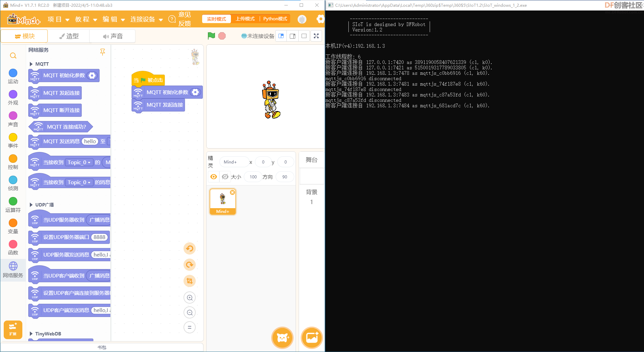Add a new backdrop with the image button
The height and width of the screenshot is (352, 644).
coord(312,337)
